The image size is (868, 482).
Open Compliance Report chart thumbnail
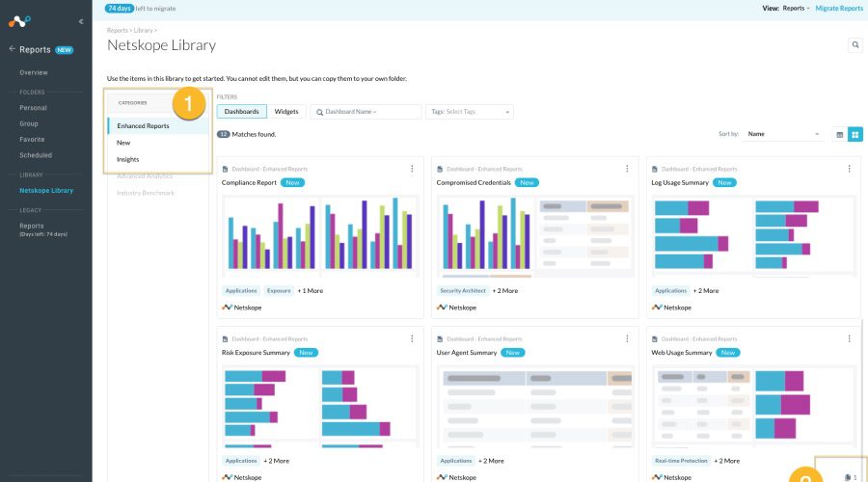(320, 235)
